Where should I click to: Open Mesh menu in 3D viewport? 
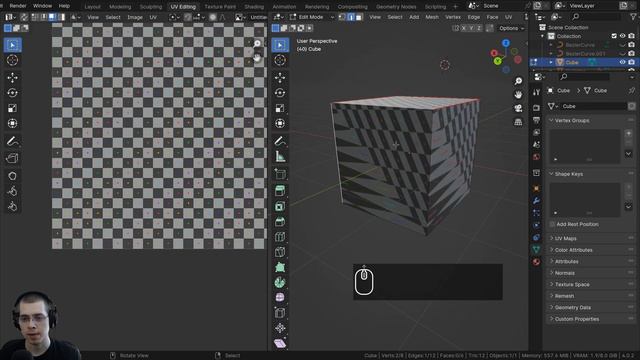pyautogui.click(x=432, y=17)
